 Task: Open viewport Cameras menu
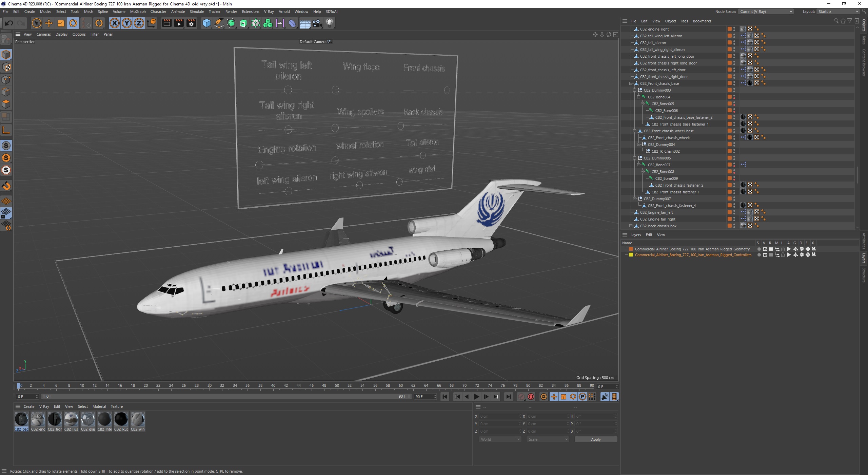tap(43, 34)
